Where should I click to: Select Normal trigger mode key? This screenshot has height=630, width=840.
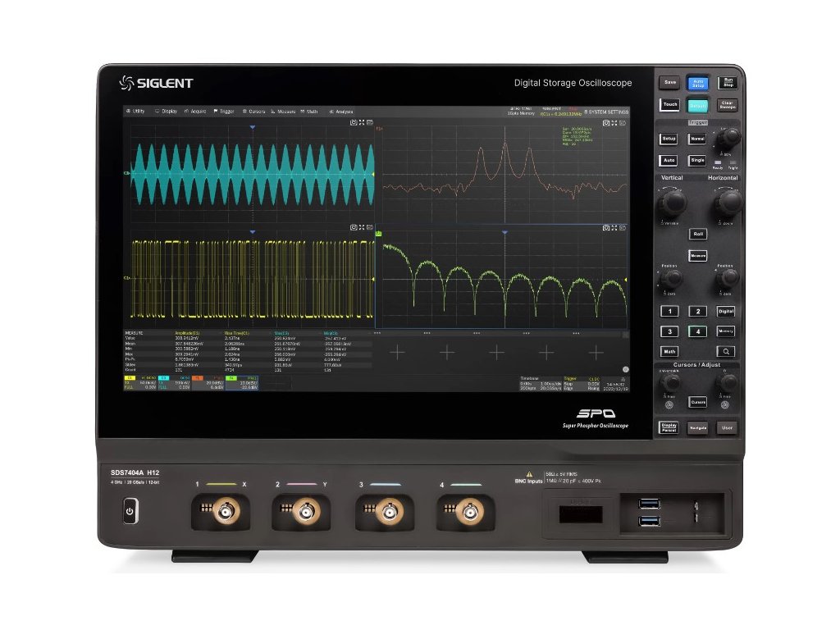tap(697, 139)
